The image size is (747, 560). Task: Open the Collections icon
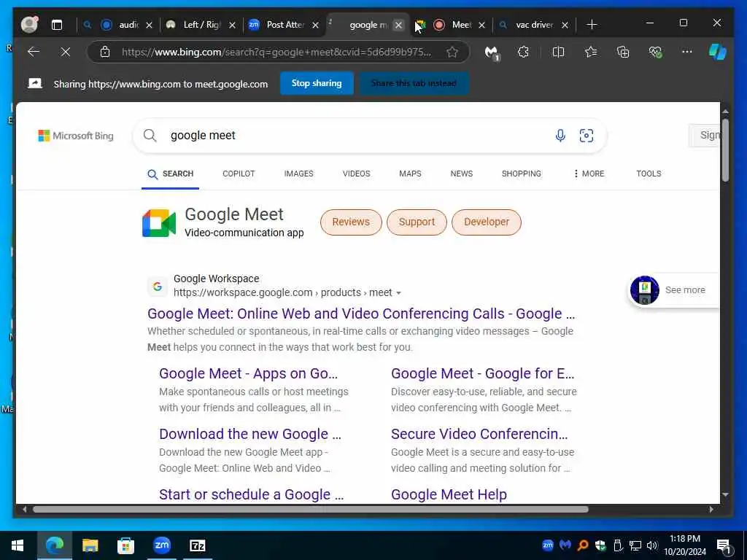(x=623, y=52)
